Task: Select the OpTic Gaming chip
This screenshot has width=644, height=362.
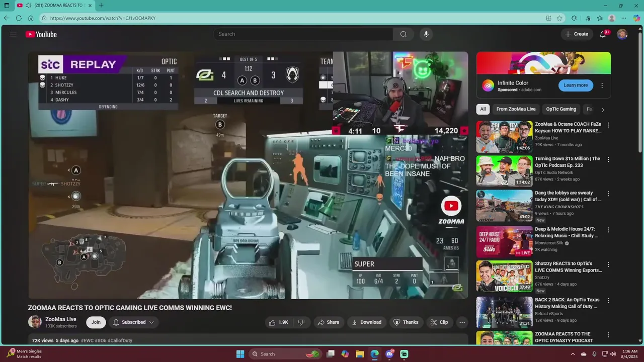Action: click(x=561, y=109)
